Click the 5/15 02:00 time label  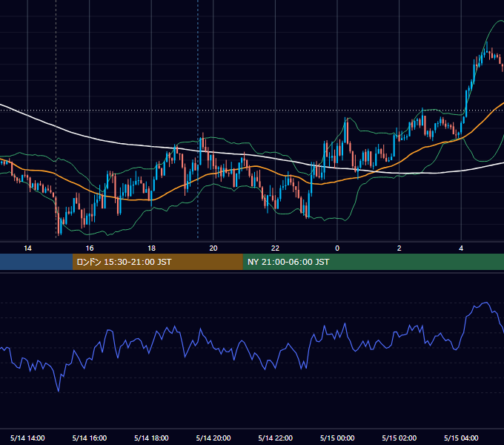point(399,438)
